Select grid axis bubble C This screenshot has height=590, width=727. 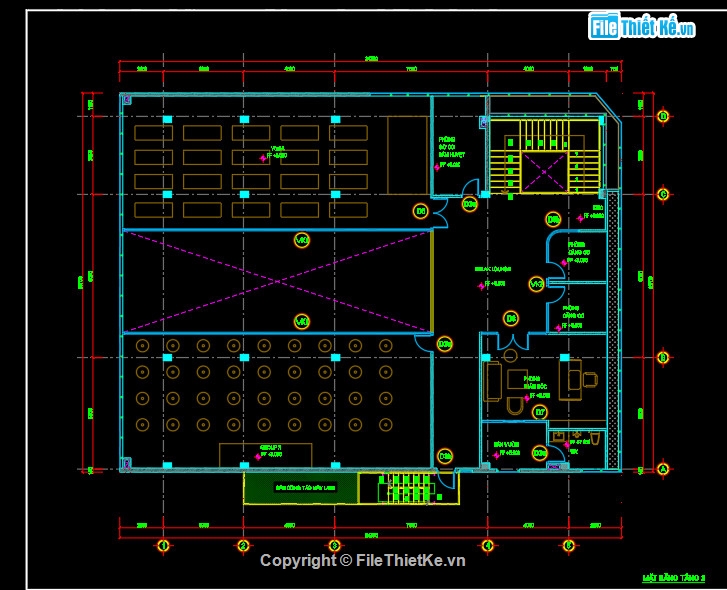coord(663,194)
